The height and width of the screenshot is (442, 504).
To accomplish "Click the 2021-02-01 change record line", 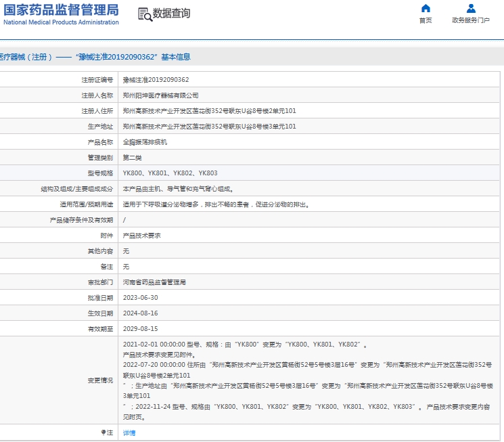I will tap(245, 345).
